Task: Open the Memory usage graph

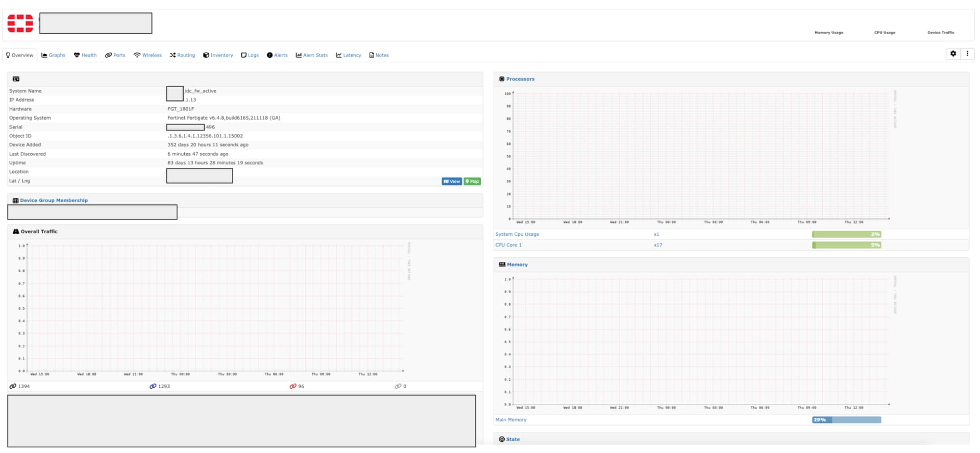Action: tap(699, 343)
